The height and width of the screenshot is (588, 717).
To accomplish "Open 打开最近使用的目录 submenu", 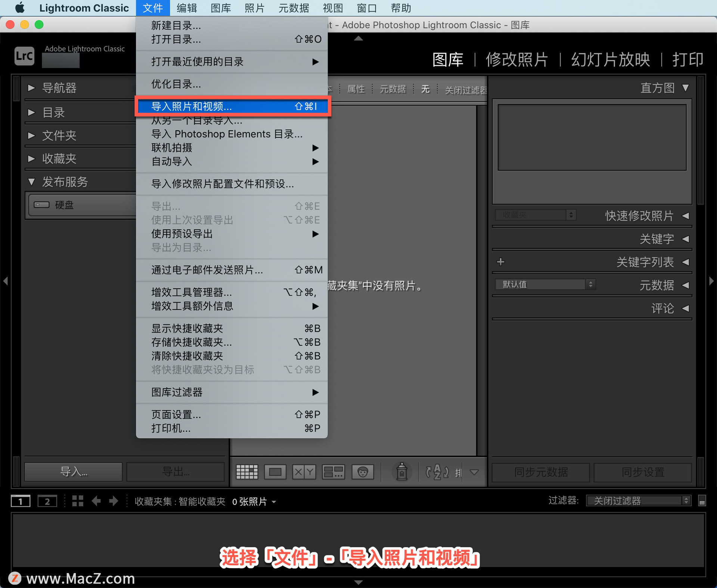I will pyautogui.click(x=232, y=62).
